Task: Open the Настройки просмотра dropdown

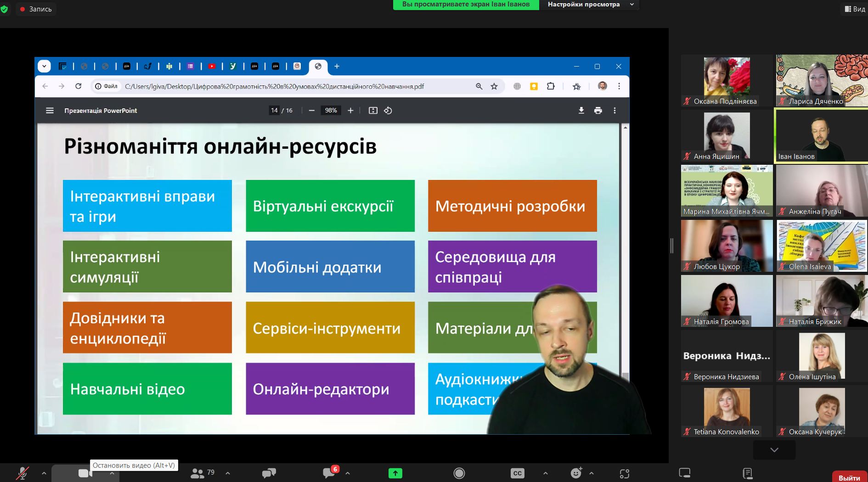Action: pyautogui.click(x=590, y=5)
